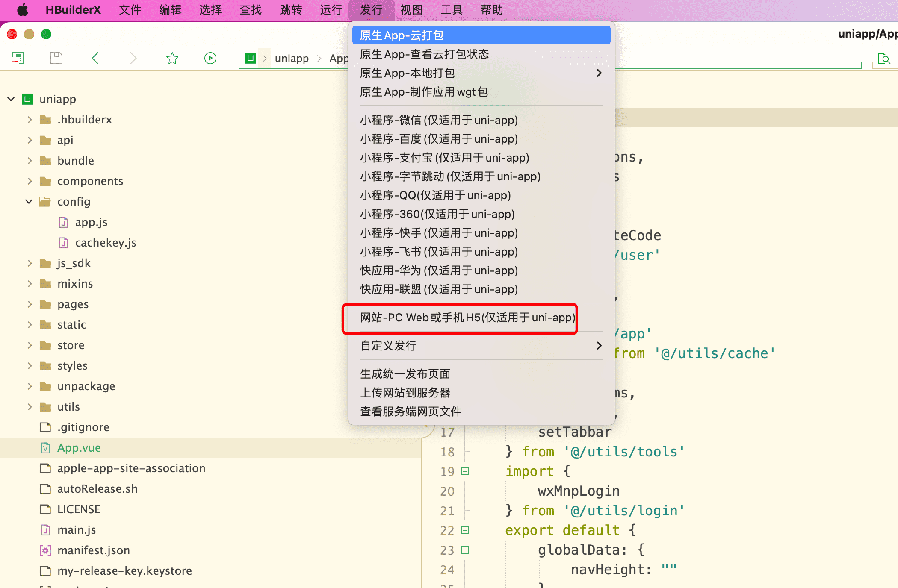This screenshot has height=588, width=898.
Task: Click the autoRelease.sh file icon
Action: pos(45,489)
